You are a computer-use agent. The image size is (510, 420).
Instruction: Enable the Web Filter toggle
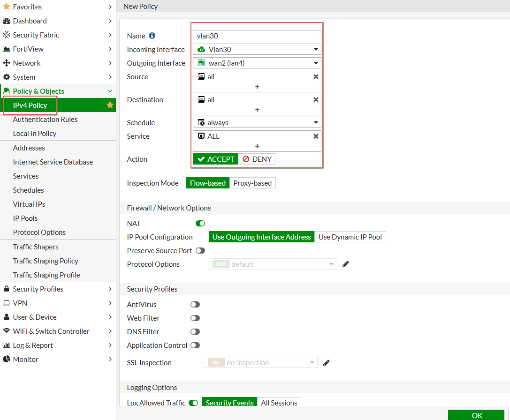pyautogui.click(x=195, y=318)
